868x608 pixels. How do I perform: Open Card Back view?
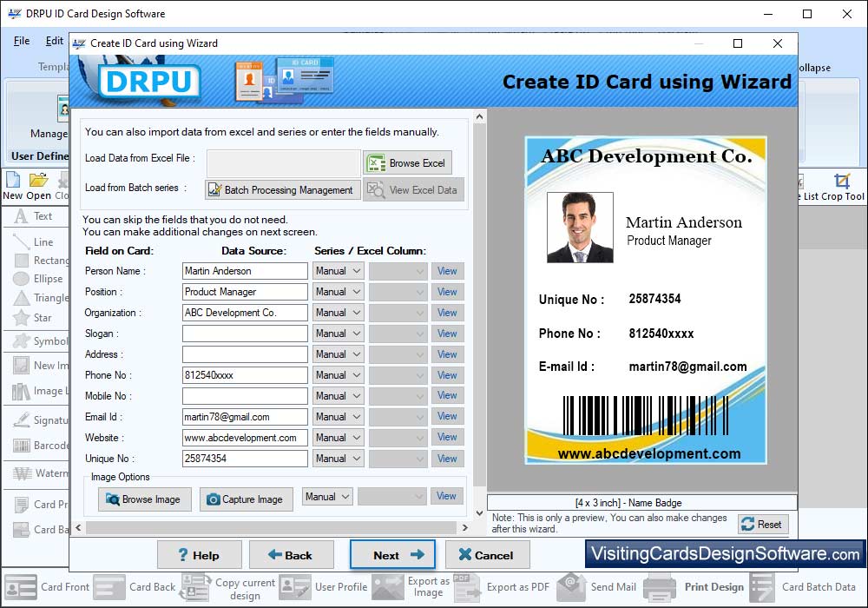coord(135,587)
